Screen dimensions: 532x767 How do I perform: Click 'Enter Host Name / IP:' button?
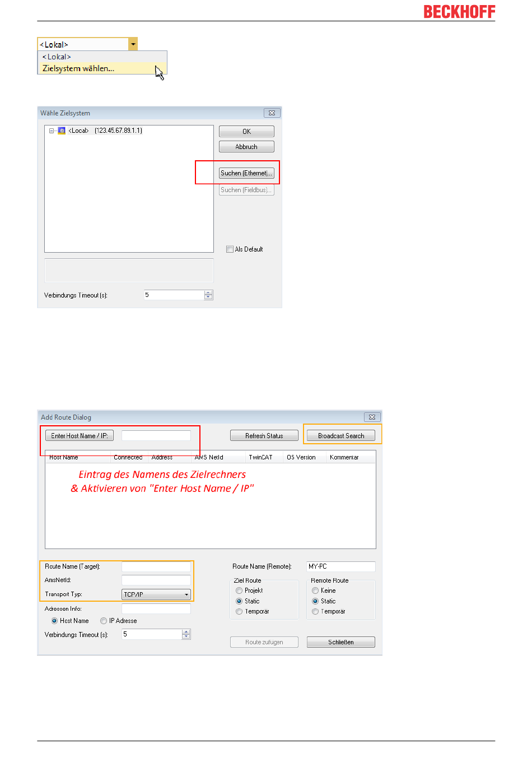(x=80, y=435)
